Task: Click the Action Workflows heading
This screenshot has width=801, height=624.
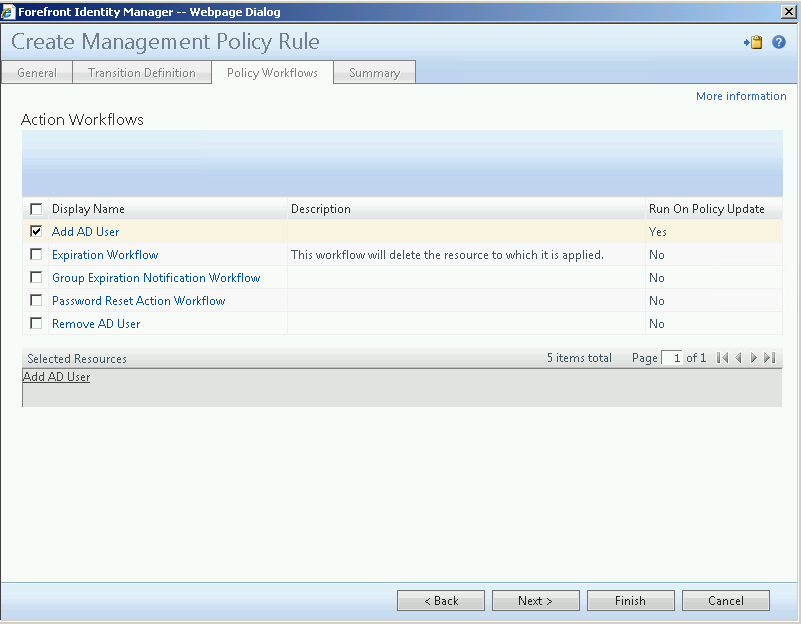Action: (x=82, y=119)
